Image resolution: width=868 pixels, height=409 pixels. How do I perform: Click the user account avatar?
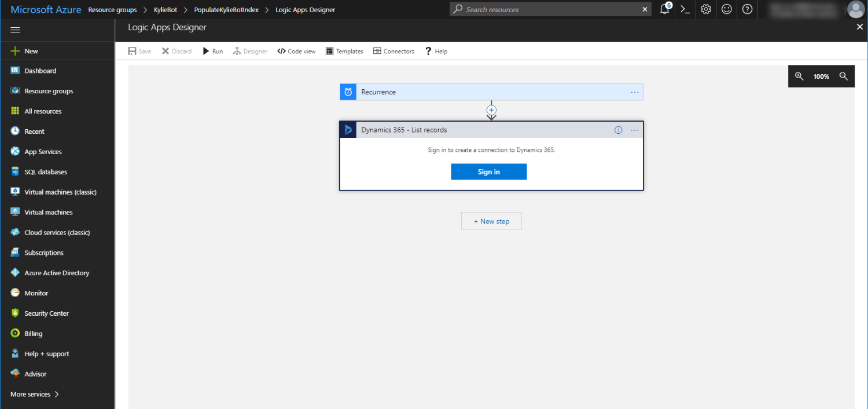(x=855, y=9)
